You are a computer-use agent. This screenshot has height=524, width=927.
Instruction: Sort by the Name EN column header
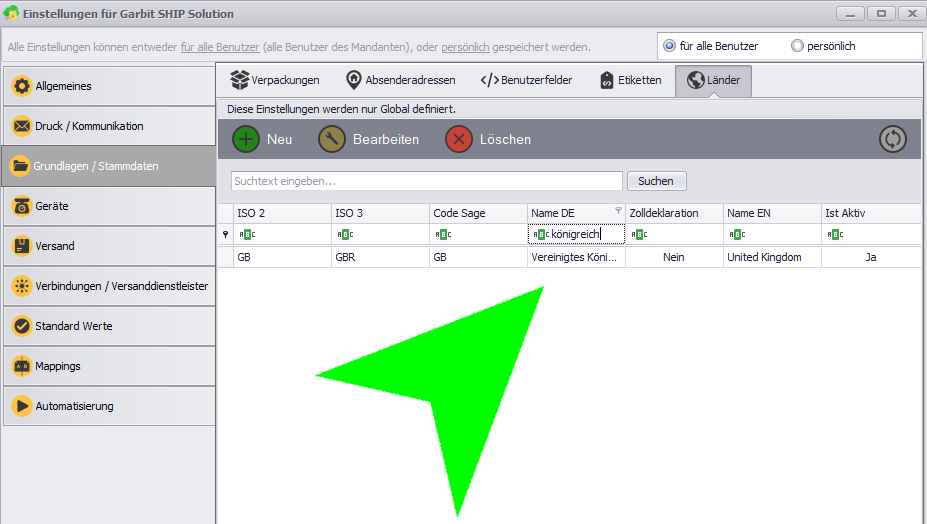(x=773, y=213)
